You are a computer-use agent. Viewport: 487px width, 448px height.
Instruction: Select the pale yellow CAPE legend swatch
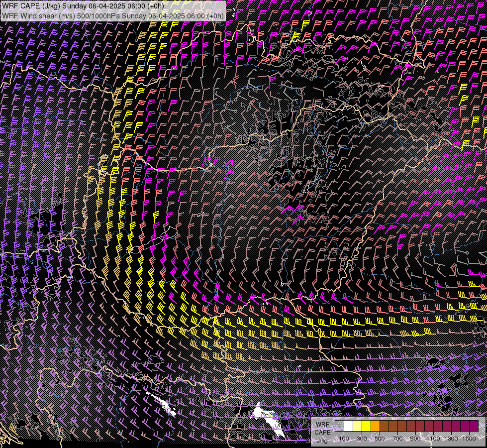(358, 426)
